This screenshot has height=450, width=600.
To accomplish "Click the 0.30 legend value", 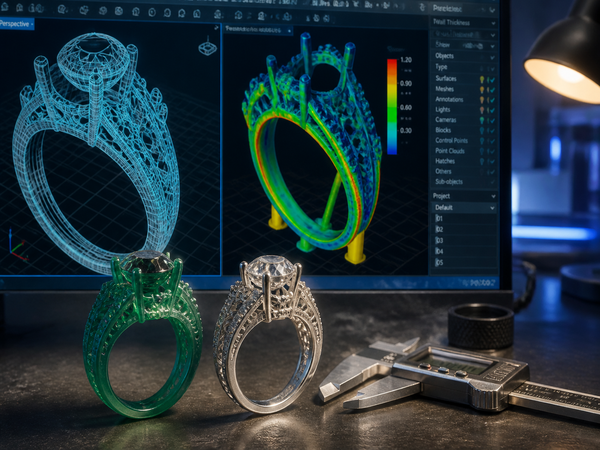I will click(x=406, y=130).
